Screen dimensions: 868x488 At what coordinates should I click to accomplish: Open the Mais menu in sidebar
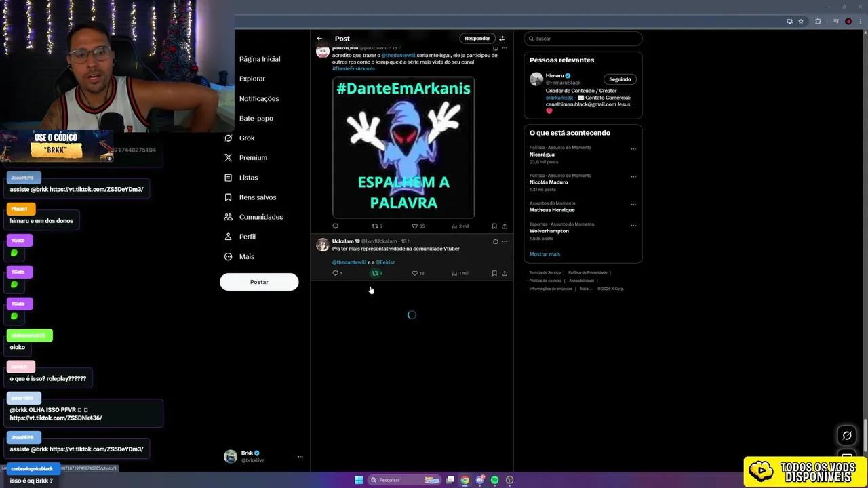tap(239, 256)
